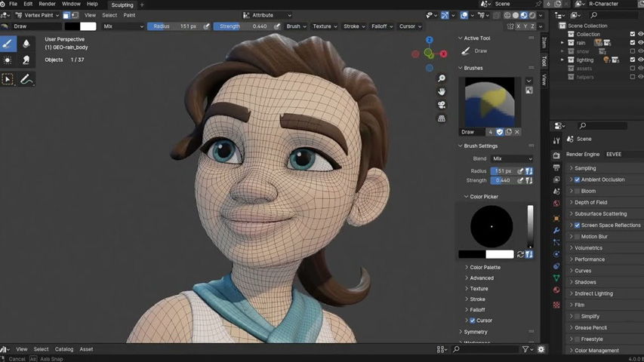Hide the rain collection with eye icon

click(x=640, y=43)
